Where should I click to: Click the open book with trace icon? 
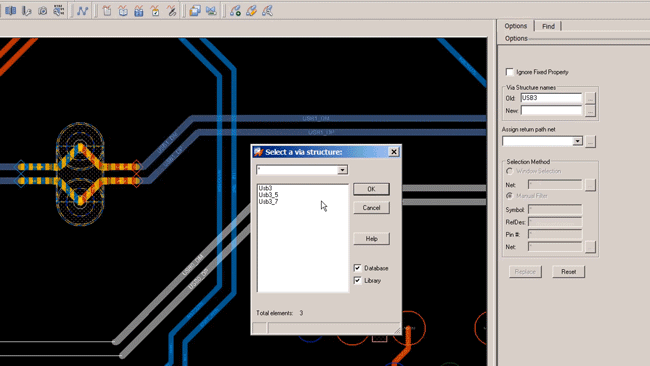(x=123, y=11)
